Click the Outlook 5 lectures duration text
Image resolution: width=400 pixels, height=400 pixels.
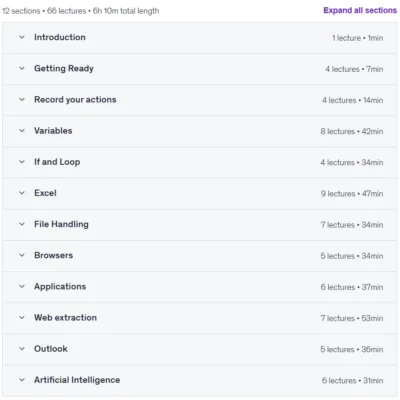coord(352,349)
